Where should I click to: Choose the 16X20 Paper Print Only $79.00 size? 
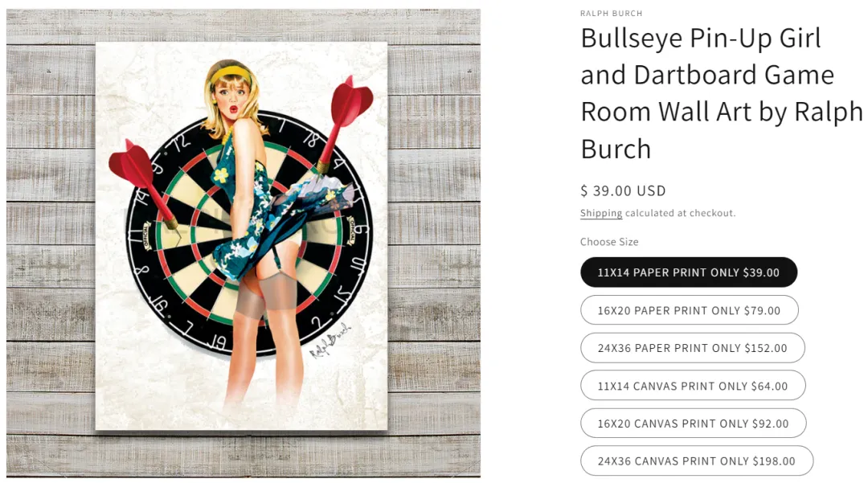tap(690, 310)
